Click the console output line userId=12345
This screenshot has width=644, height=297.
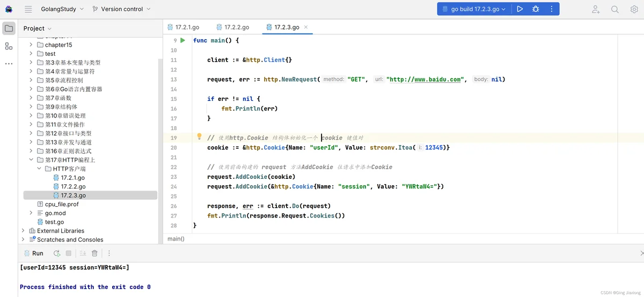[74, 267]
